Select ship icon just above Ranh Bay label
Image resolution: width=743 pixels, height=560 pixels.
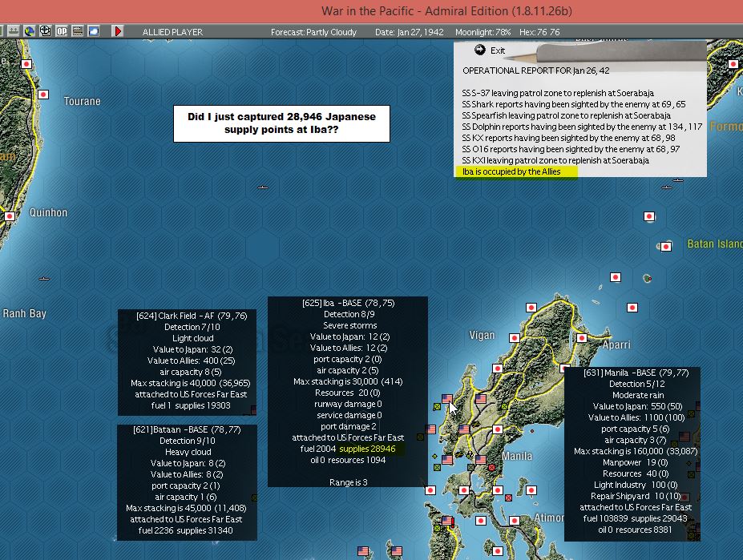(44, 279)
